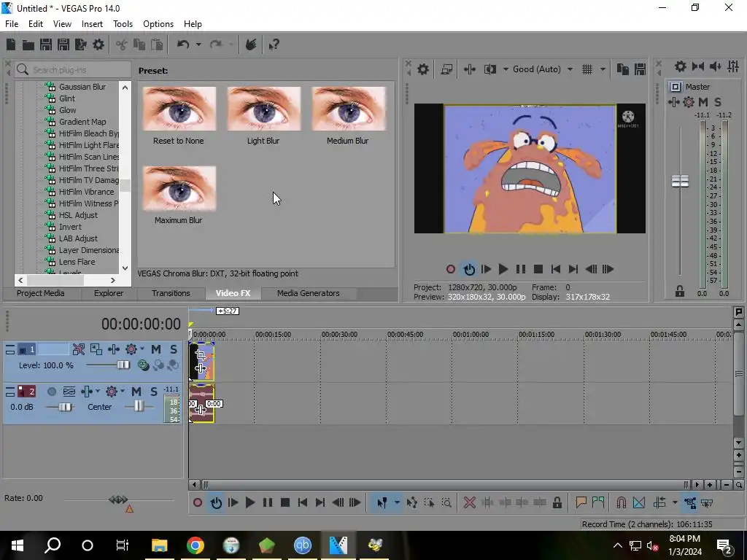Choose the Invert plug-in

coord(70,227)
